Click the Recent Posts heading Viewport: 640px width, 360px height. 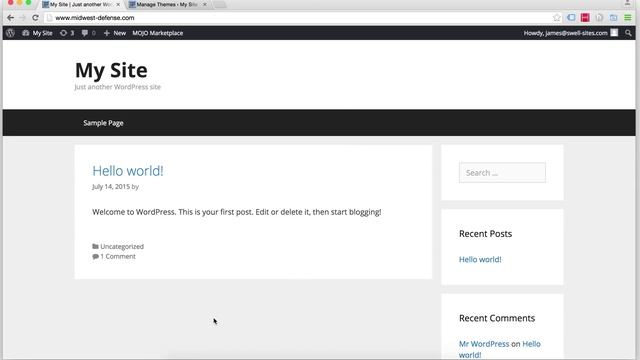pyautogui.click(x=485, y=234)
